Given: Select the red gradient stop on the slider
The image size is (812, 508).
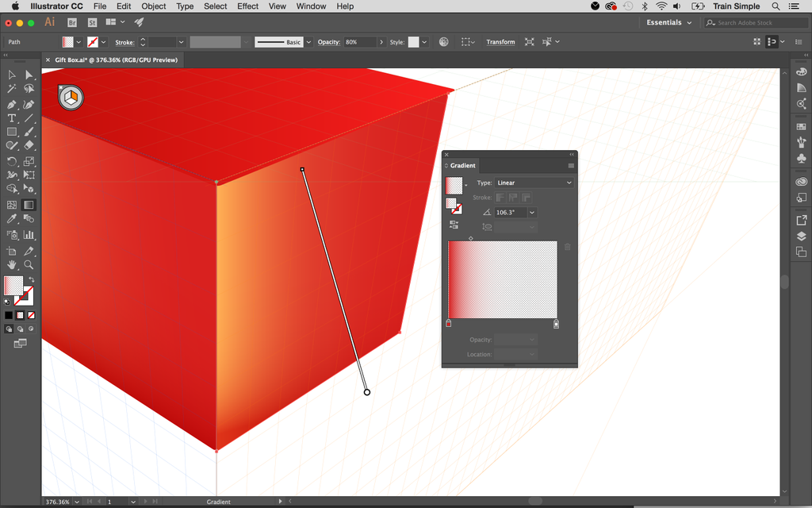Looking at the screenshot, I should coord(448,323).
